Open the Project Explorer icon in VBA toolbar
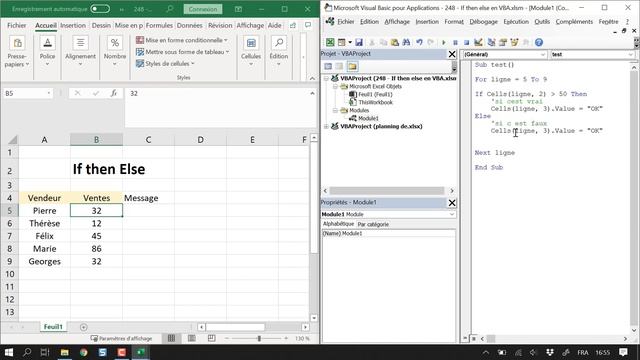The height and width of the screenshot is (360, 640). pyautogui.click(x=491, y=42)
